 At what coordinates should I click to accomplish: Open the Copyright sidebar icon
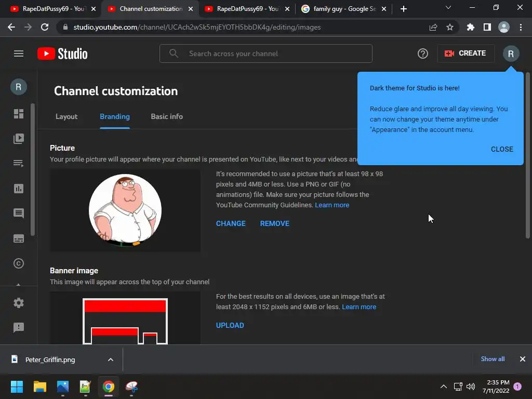click(x=19, y=263)
